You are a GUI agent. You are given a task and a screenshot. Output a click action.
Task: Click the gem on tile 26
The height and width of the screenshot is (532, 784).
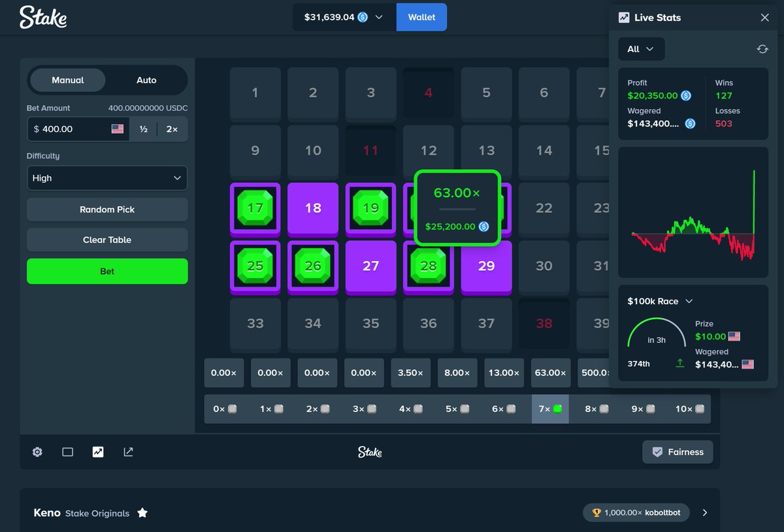point(313,266)
